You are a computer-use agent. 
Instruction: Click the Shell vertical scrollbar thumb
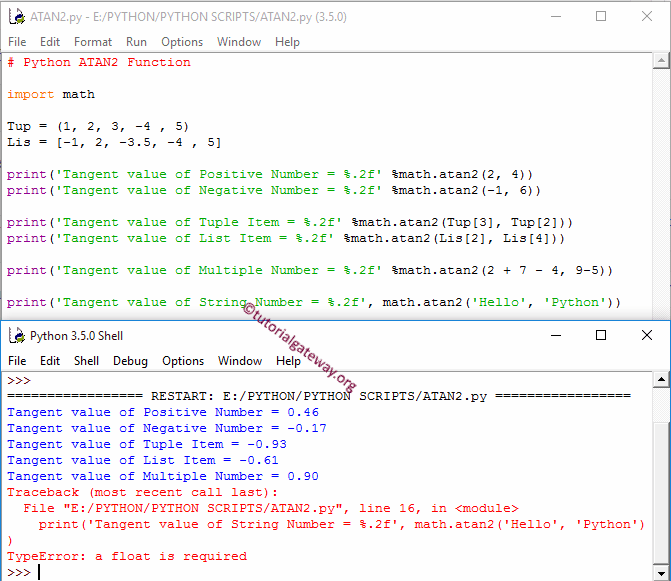[x=661, y=493]
